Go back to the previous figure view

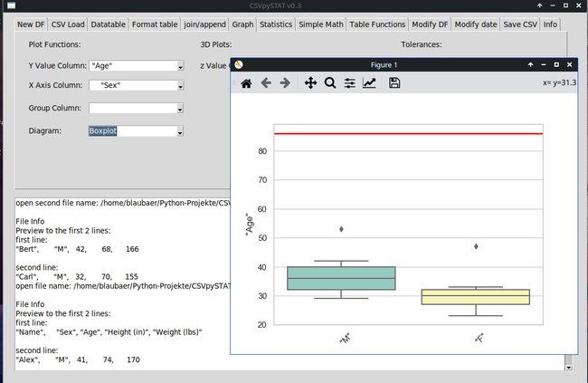(266, 83)
